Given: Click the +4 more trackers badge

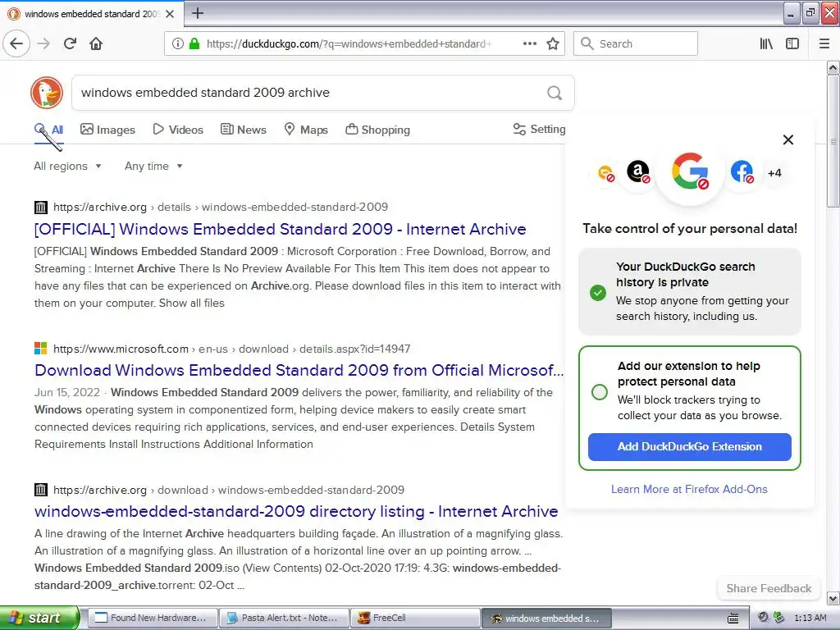Looking at the screenshot, I should click(x=774, y=173).
